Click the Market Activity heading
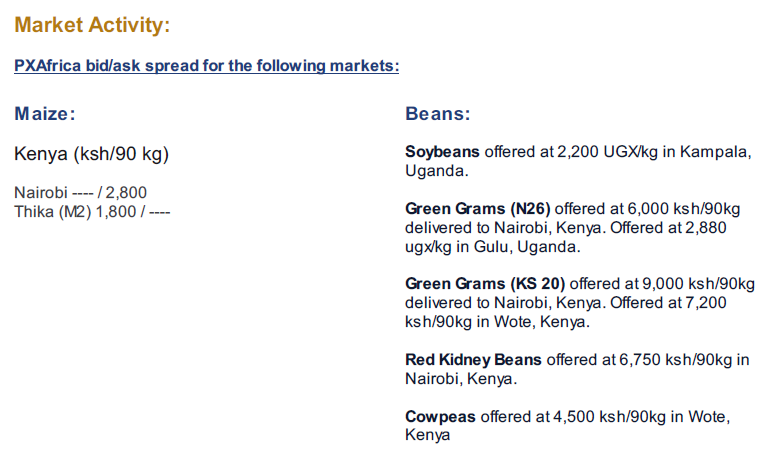The image size is (776, 469). [92, 25]
